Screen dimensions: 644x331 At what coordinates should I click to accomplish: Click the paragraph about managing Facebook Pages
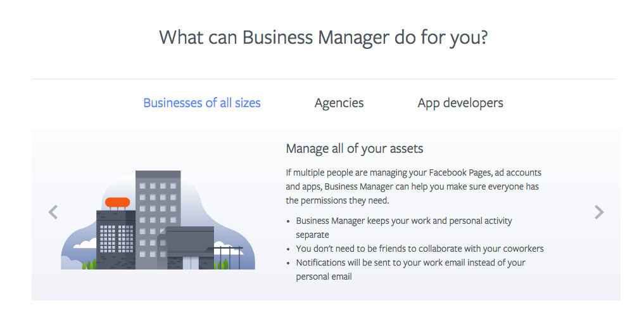tap(414, 186)
